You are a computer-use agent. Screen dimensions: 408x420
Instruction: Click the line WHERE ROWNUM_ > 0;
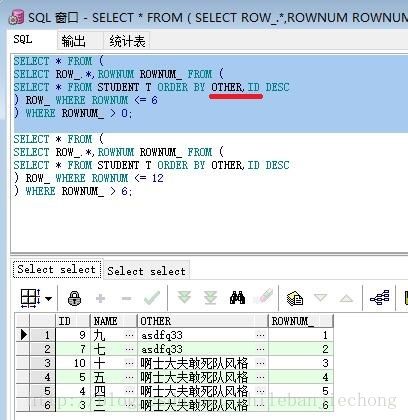pyautogui.click(x=73, y=113)
